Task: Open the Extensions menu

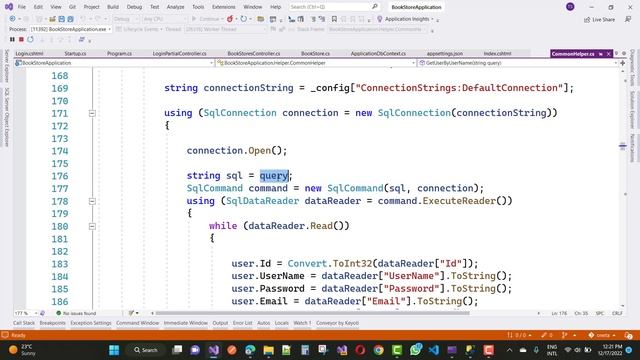Action: (224, 7)
